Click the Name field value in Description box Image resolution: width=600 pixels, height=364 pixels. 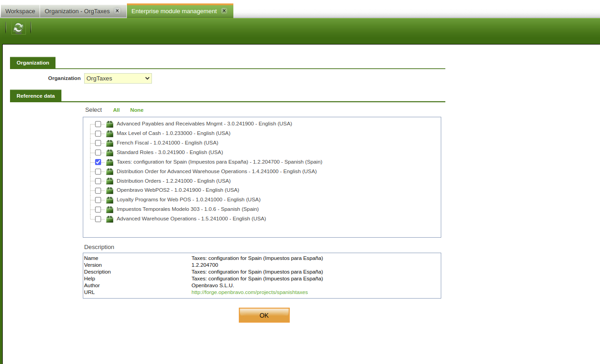(x=257, y=258)
